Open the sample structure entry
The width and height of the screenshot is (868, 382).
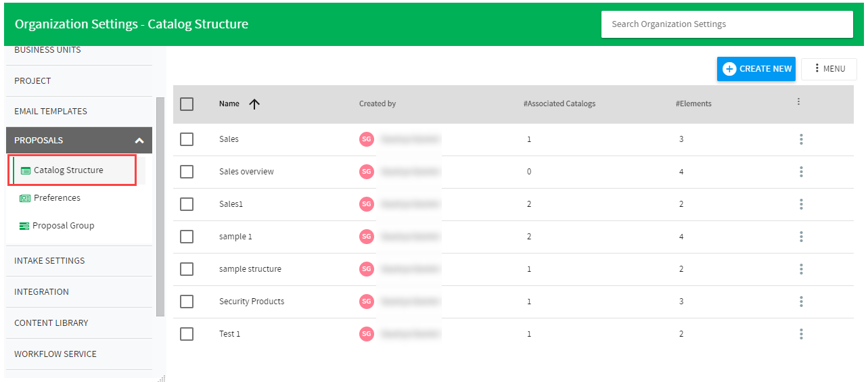pos(250,269)
